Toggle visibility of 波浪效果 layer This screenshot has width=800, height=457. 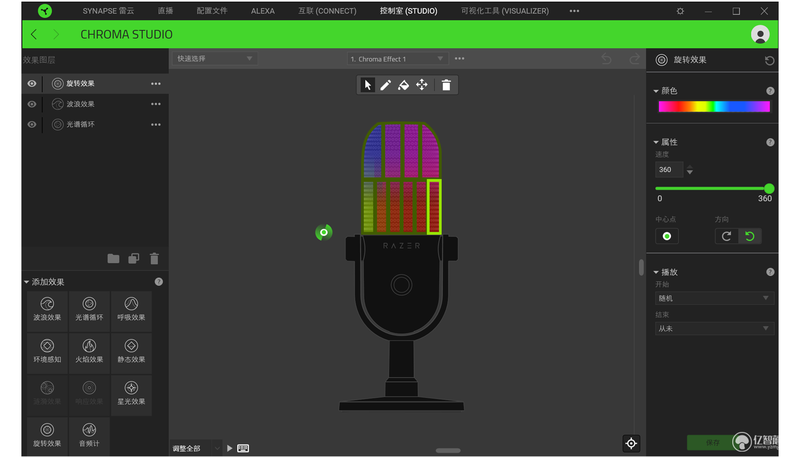point(32,104)
